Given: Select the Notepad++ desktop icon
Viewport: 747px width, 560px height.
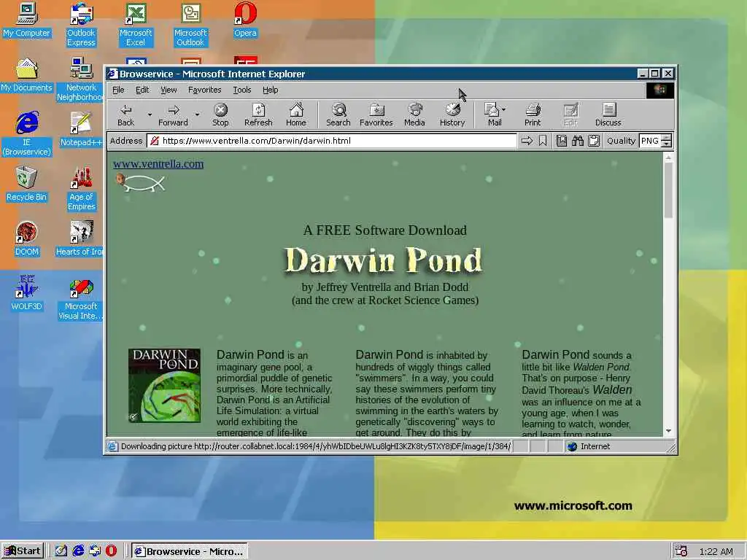Looking at the screenshot, I should point(80,129).
